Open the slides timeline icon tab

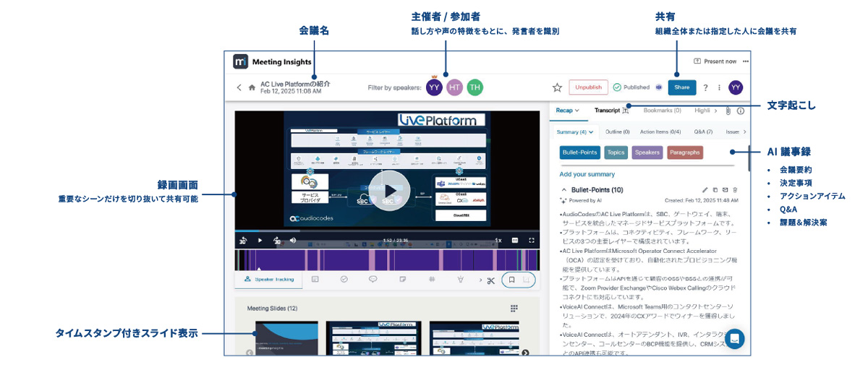(315, 279)
